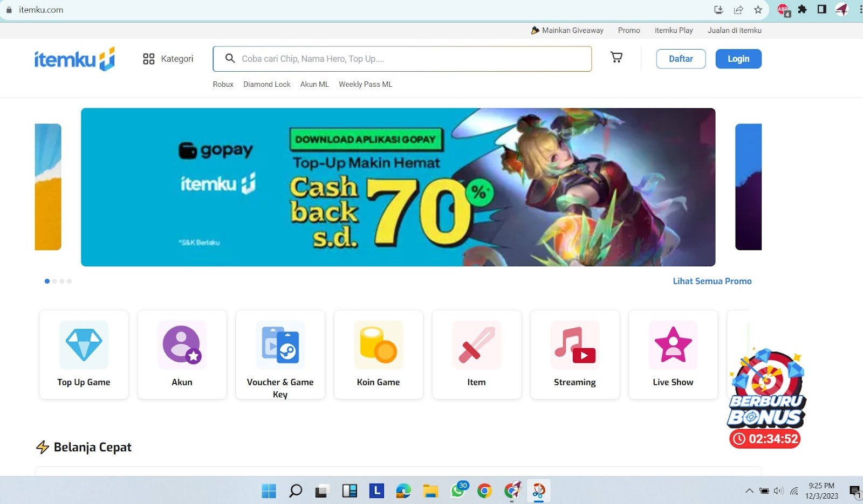The width and height of the screenshot is (863, 504).
Task: Open the Windows notification center
Action: tap(855, 491)
